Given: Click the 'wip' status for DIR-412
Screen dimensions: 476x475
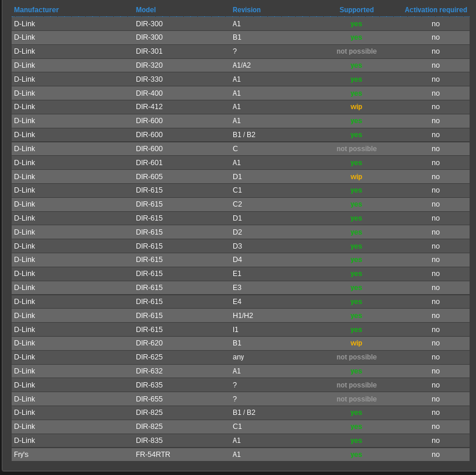Looking at the screenshot, I should (x=356, y=107).
